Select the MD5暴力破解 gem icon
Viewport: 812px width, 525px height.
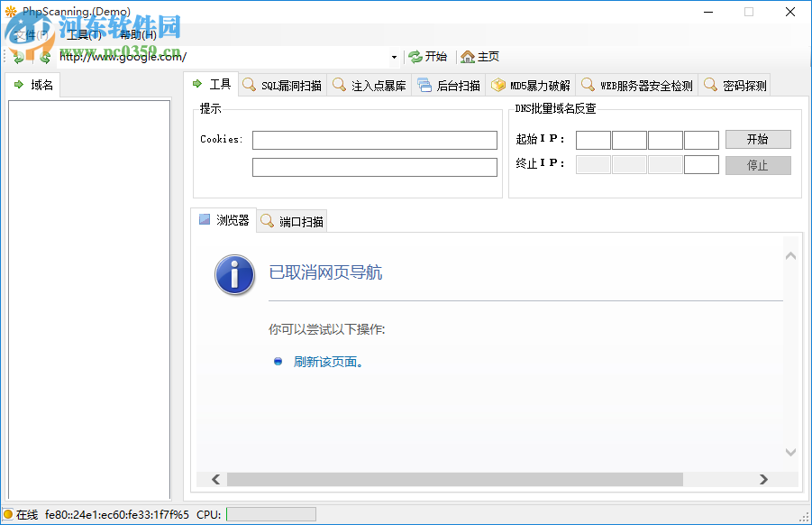[498, 84]
